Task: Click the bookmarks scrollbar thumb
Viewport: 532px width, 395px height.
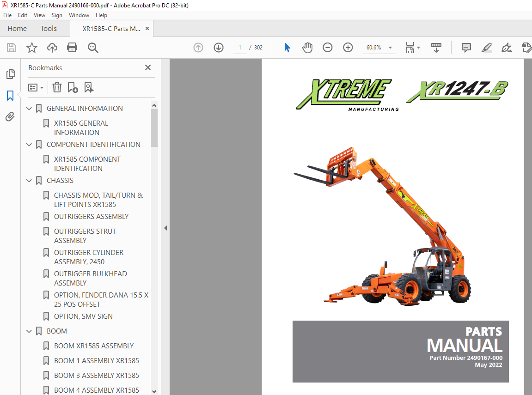Action: 154,128
